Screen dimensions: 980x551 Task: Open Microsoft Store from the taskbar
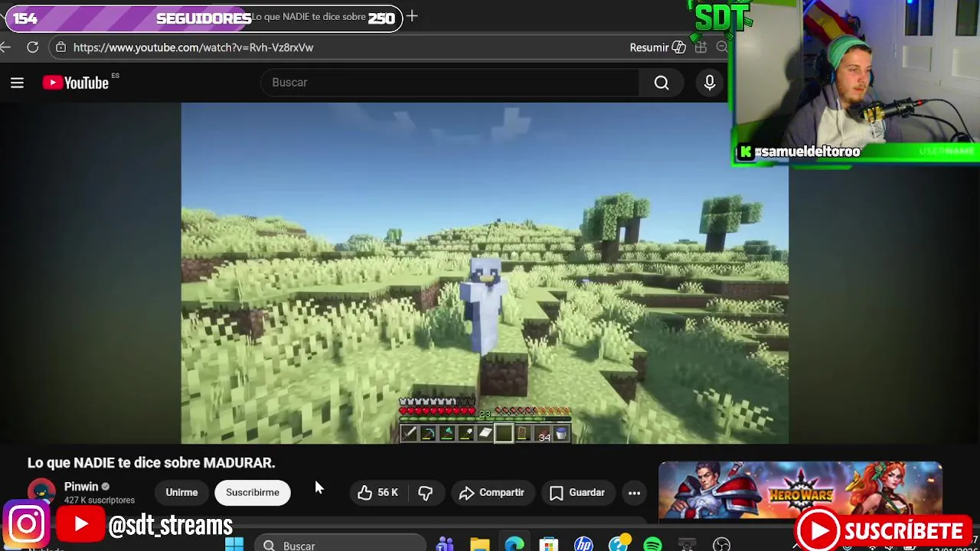(x=549, y=544)
